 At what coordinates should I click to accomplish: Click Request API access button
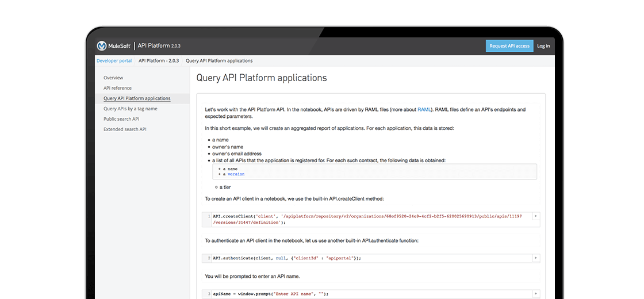click(x=509, y=46)
